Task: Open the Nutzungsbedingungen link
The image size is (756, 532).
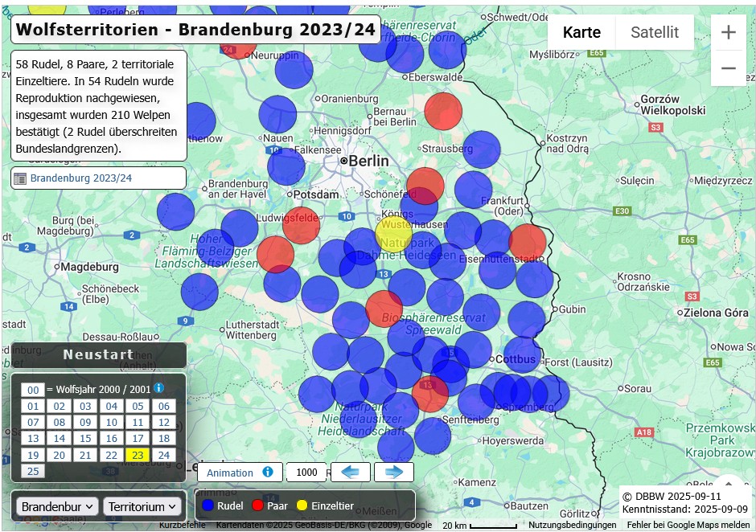Action: (572, 525)
